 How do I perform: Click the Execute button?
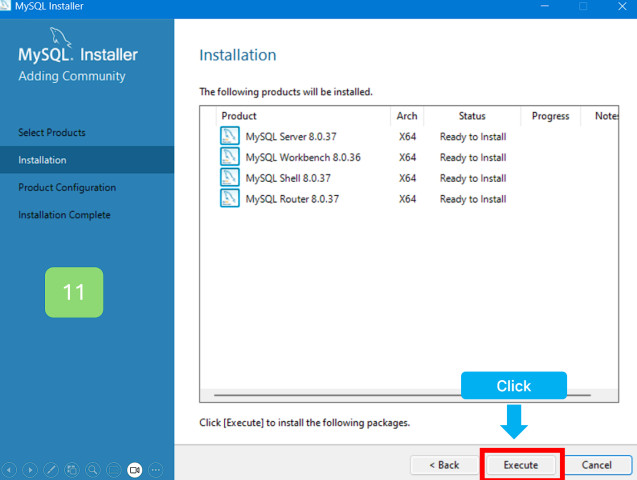point(521,465)
